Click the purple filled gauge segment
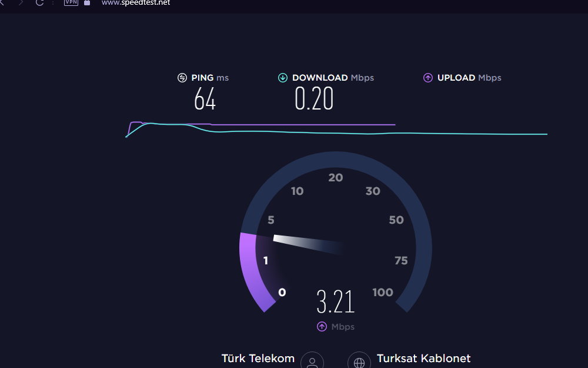 (254, 271)
